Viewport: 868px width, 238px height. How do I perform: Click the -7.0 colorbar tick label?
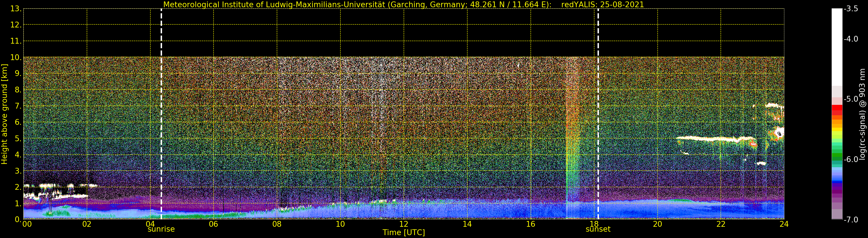tap(851, 220)
